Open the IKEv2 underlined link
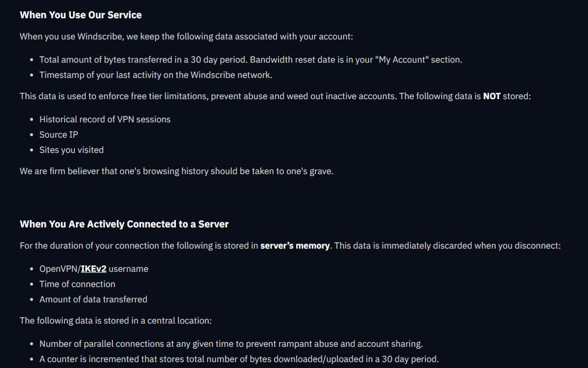Image resolution: width=588 pixels, height=368 pixels. coord(93,269)
